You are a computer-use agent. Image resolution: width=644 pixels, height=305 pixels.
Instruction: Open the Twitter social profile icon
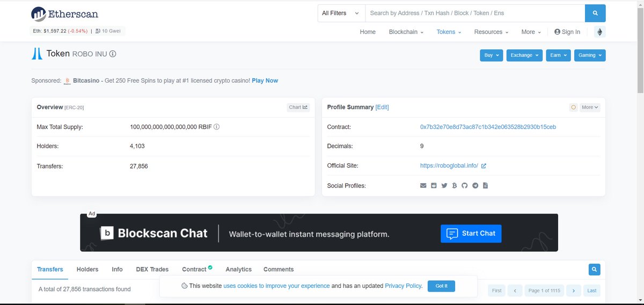444,186
